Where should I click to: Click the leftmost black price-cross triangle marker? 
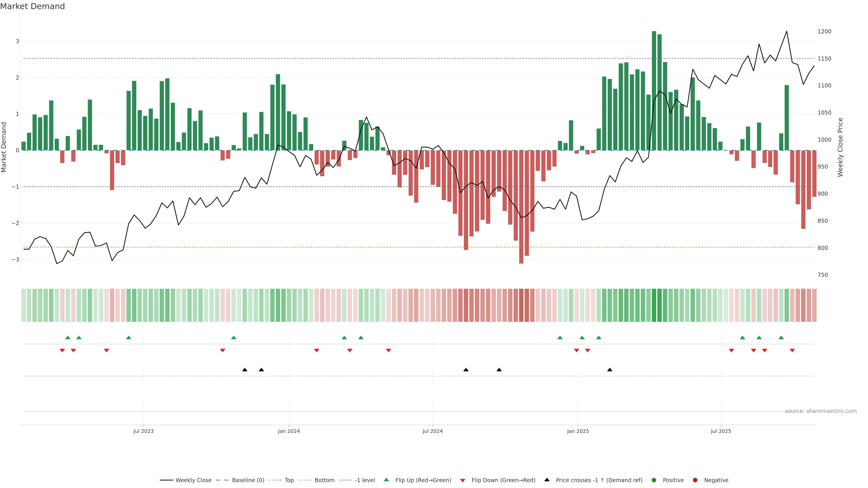245,370
